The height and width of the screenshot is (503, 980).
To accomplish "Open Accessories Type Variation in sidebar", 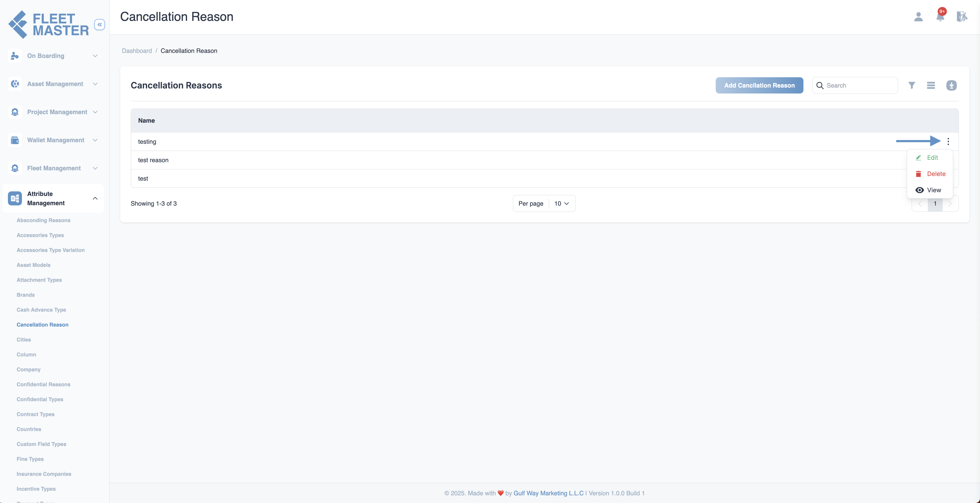I will tap(51, 250).
